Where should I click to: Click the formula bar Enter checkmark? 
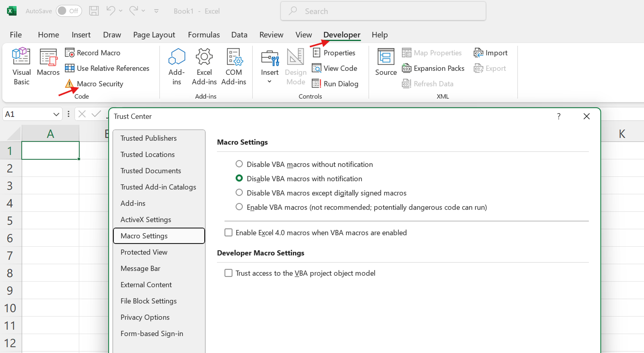[96, 114]
